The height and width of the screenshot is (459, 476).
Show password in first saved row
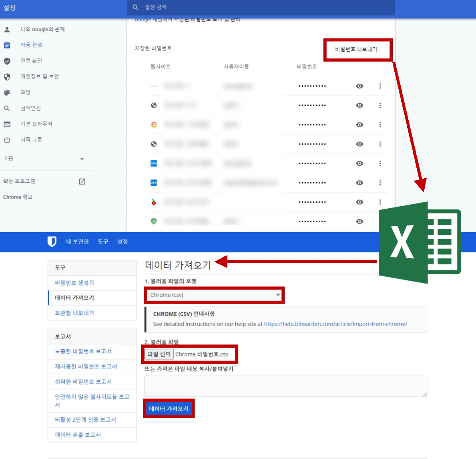coord(360,86)
